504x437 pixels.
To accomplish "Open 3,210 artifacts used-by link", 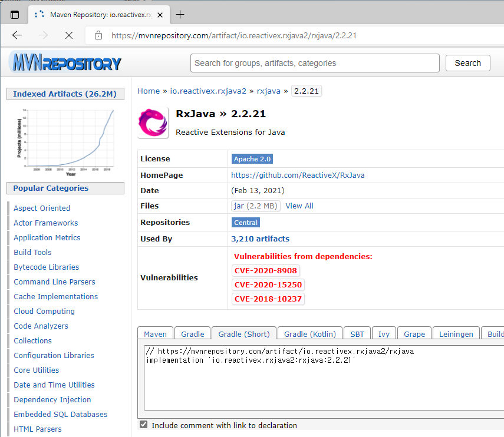I will click(x=260, y=239).
